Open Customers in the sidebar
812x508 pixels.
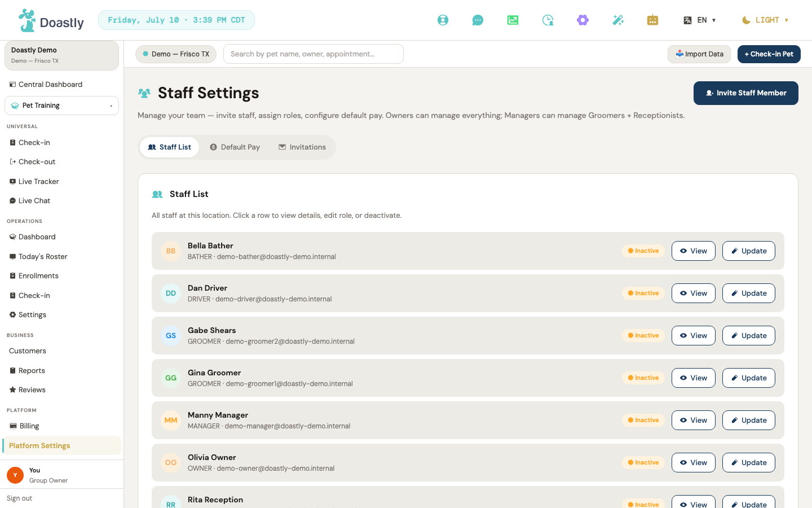coord(61,351)
